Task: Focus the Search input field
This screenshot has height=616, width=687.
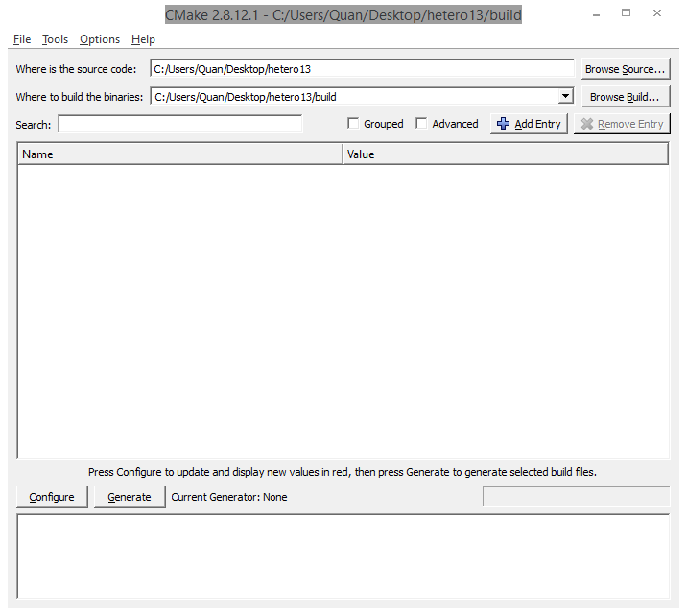Action: [179, 124]
